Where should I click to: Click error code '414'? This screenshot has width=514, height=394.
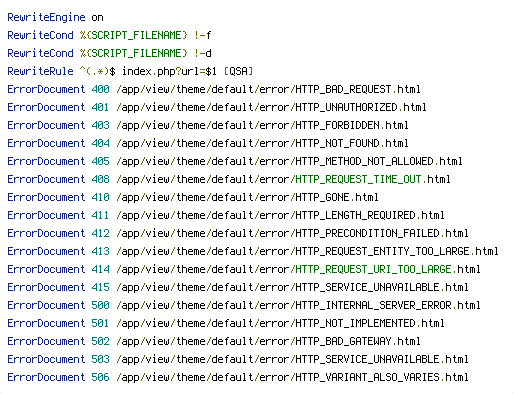(x=100, y=269)
